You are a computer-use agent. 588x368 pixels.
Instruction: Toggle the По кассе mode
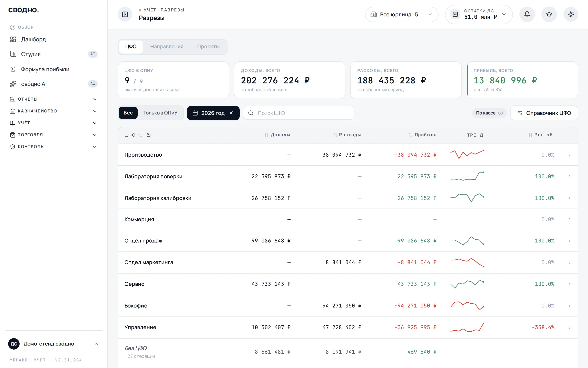pos(489,113)
